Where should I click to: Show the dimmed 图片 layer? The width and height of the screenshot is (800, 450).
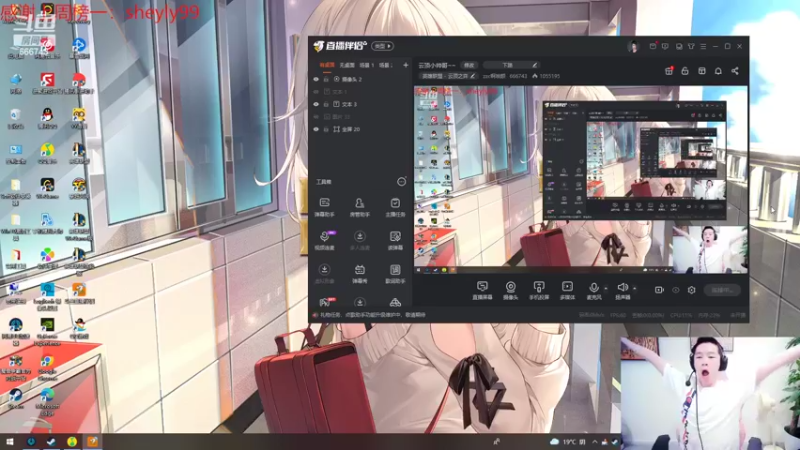(x=316, y=117)
